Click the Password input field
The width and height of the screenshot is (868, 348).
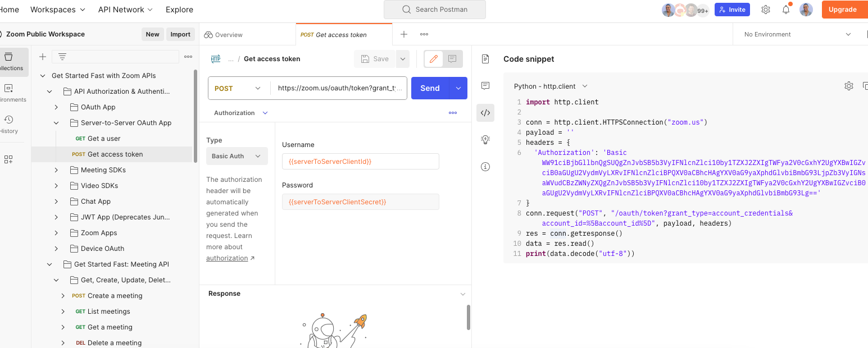[x=361, y=202]
